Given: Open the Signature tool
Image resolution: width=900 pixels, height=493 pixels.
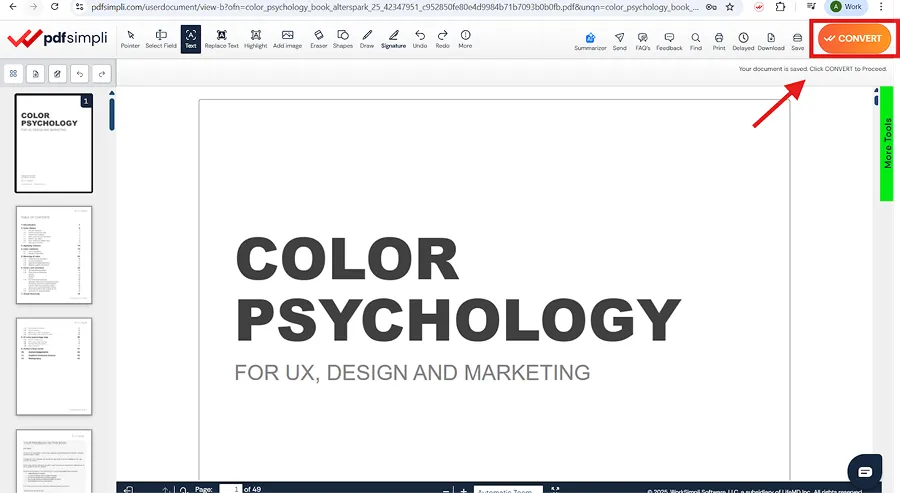Looking at the screenshot, I should coord(393,39).
